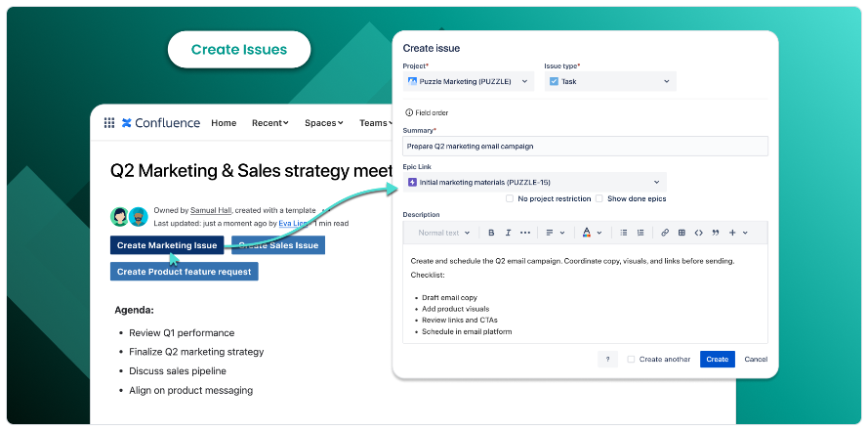The height and width of the screenshot is (431, 868).
Task: Click the first owner avatar
Action: (119, 217)
